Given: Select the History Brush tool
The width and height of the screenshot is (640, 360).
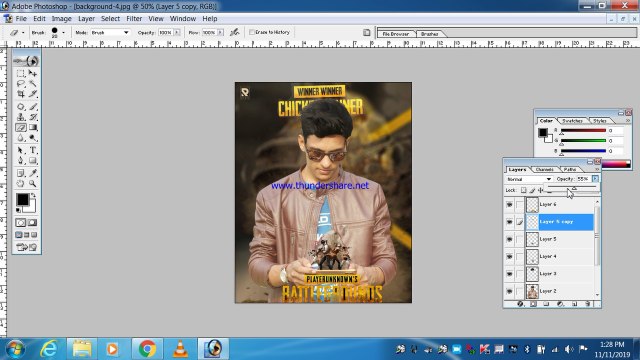Looking at the screenshot, I should 33,117.
